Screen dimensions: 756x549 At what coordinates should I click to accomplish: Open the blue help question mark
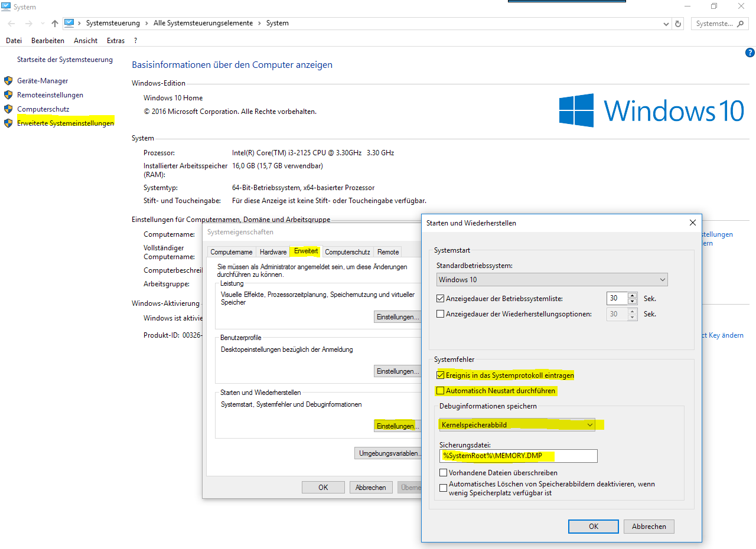(x=750, y=53)
